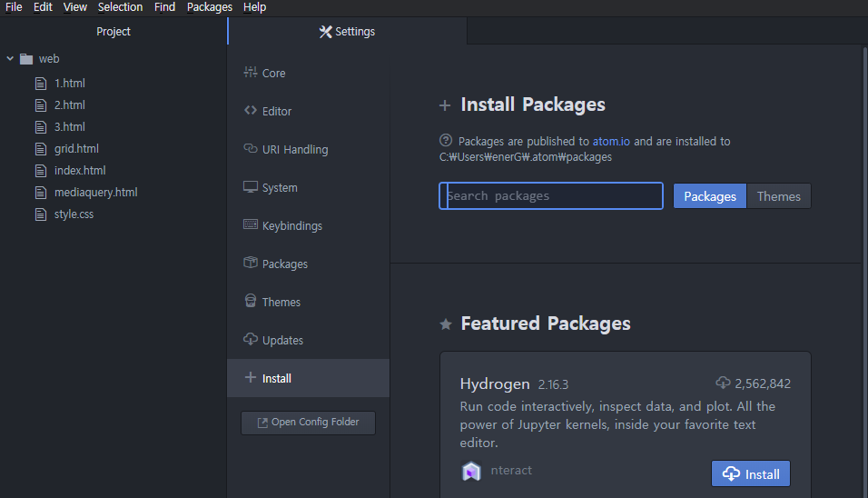Open the Help menu
Screen dimensions: 868x498
pos(254,7)
